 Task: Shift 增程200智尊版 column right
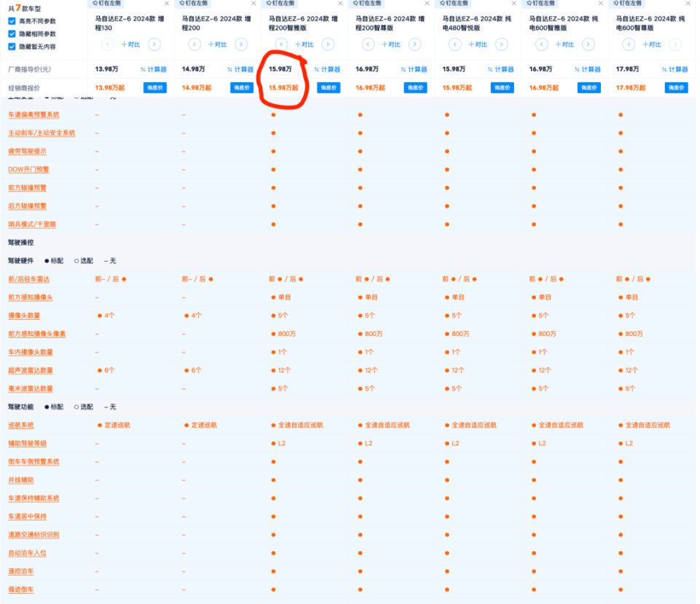coord(415,44)
